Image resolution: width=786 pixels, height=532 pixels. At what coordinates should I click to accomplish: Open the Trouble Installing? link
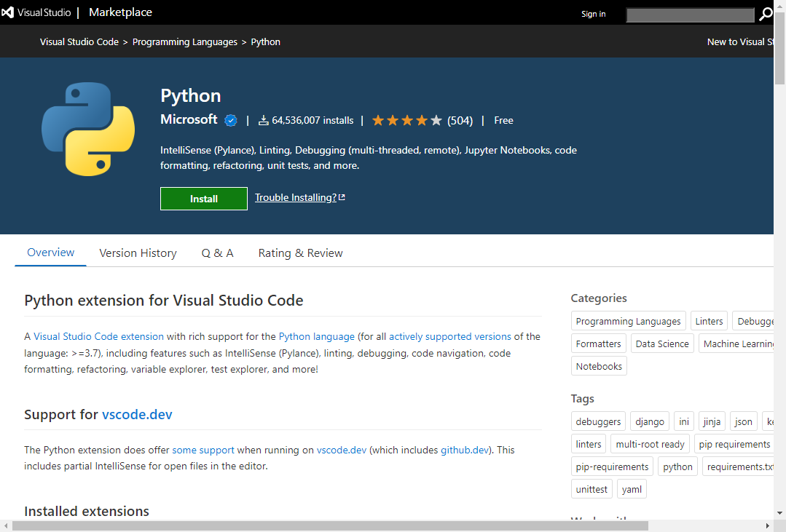(x=296, y=197)
